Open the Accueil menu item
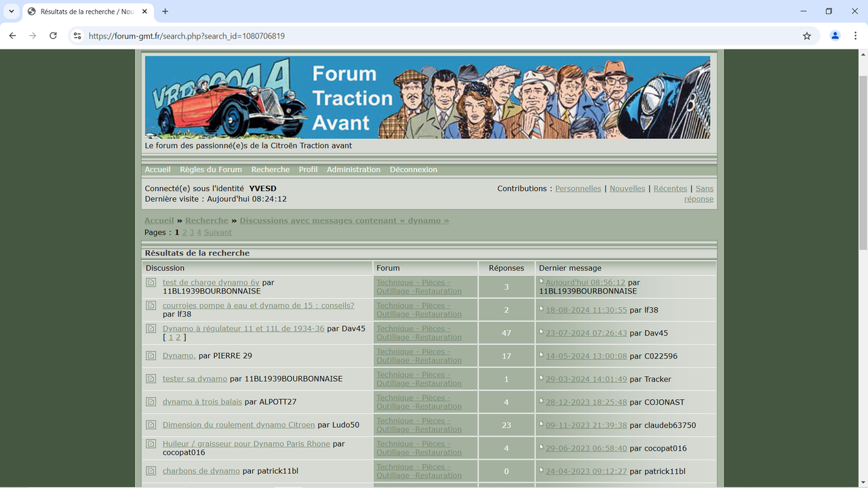The image size is (868, 488). [x=158, y=169]
